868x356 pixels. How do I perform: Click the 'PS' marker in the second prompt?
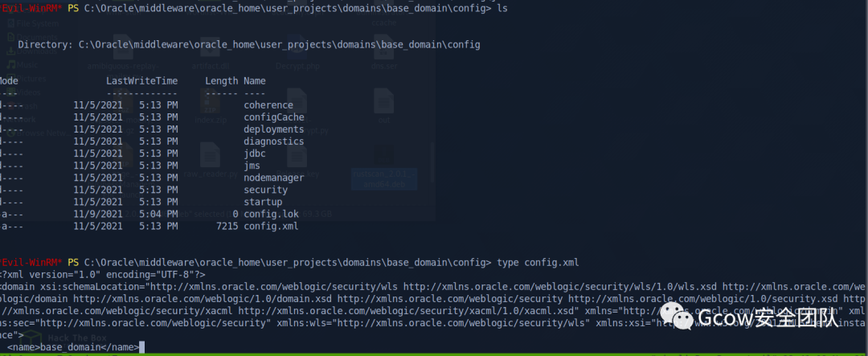[73, 263]
